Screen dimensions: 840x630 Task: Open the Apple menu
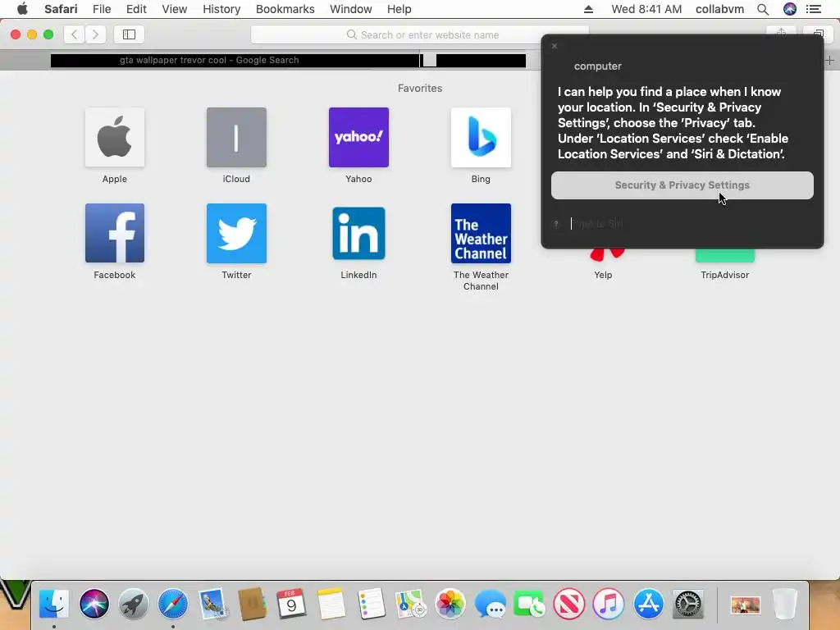point(22,9)
